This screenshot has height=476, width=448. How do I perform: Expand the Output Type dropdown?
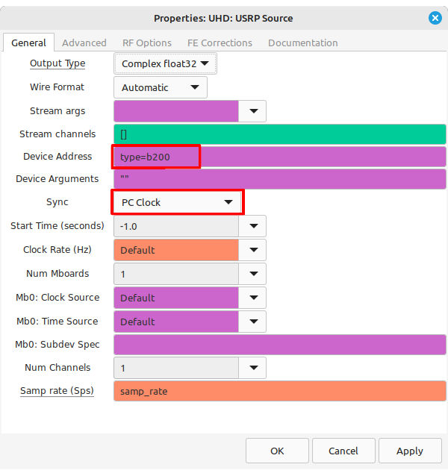(x=165, y=64)
